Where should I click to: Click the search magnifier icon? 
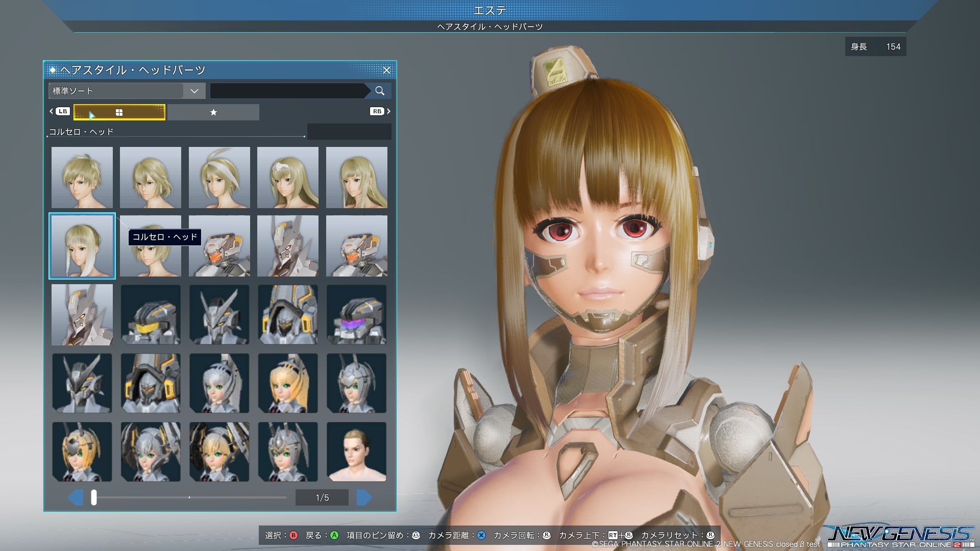[x=380, y=91]
